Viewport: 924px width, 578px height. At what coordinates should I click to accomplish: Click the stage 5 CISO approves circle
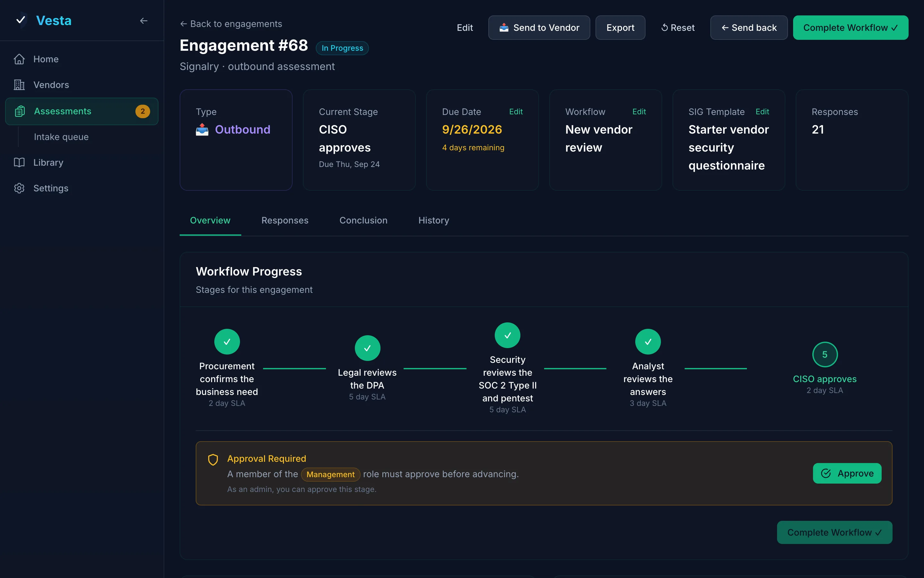point(825,355)
